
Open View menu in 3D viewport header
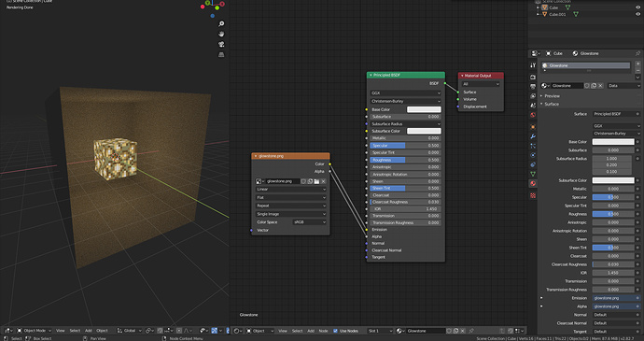61,331
